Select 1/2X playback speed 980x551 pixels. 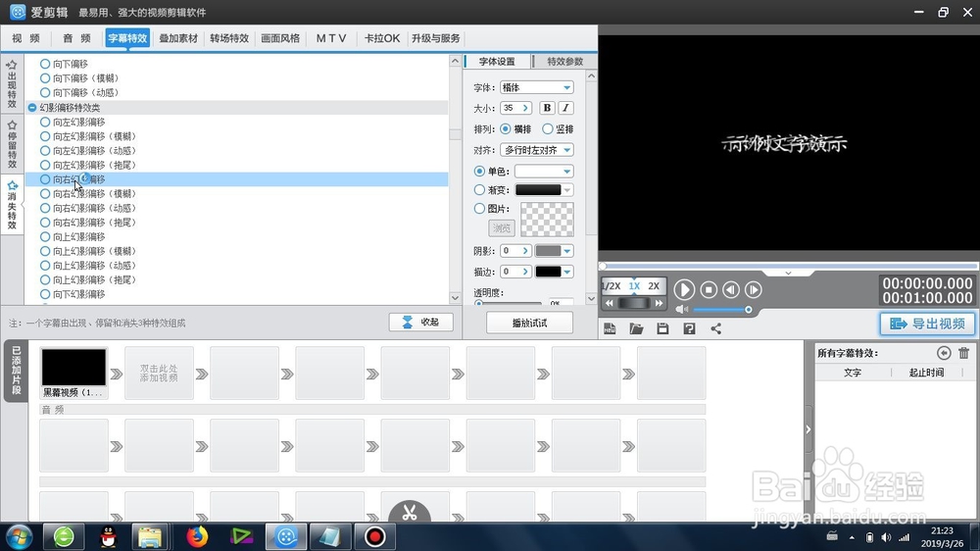coord(612,286)
